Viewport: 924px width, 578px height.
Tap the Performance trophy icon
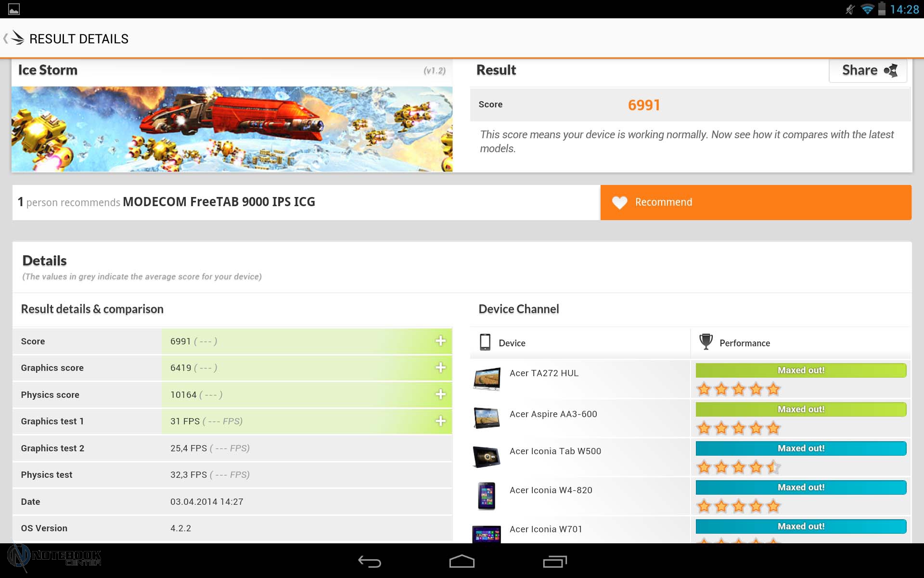(706, 342)
